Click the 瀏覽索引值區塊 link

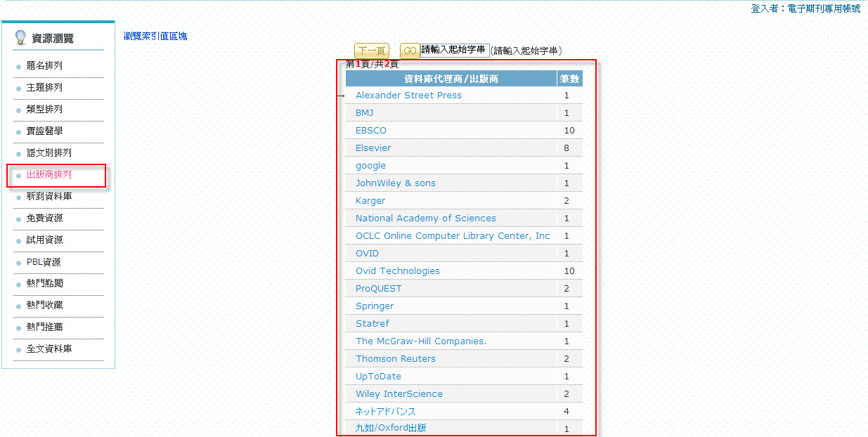click(x=155, y=36)
